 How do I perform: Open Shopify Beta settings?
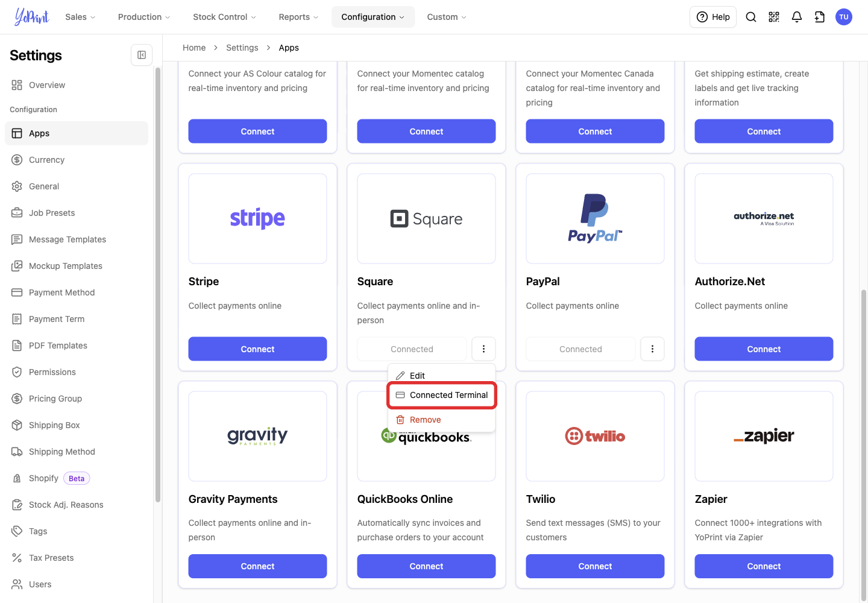coord(77,478)
